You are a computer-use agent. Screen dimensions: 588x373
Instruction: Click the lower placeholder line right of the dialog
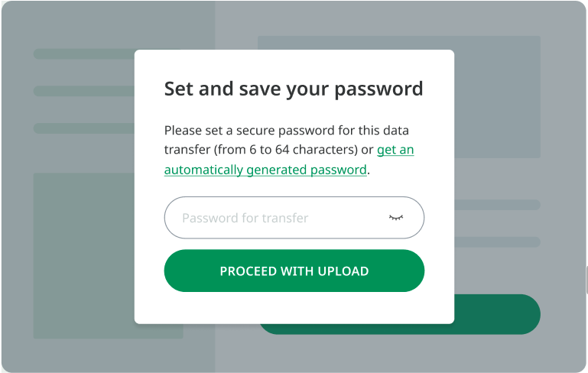click(x=497, y=242)
